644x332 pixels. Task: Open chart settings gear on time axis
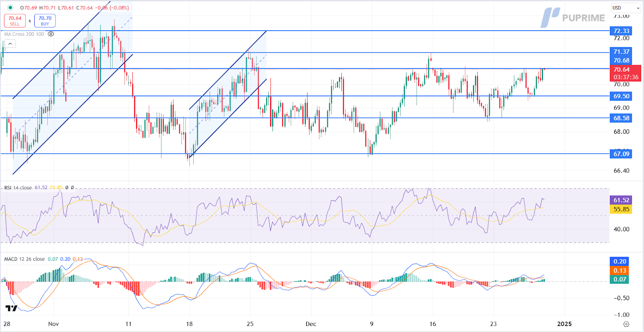click(626, 324)
